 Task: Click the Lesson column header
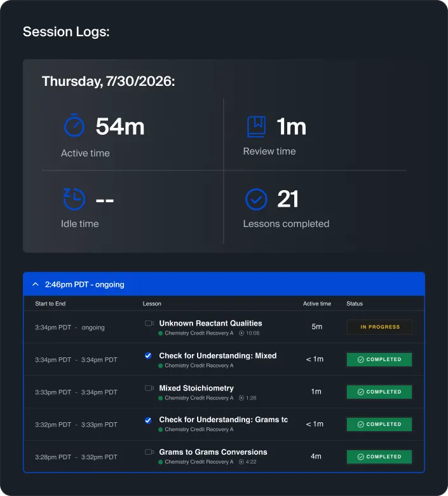pyautogui.click(x=152, y=304)
